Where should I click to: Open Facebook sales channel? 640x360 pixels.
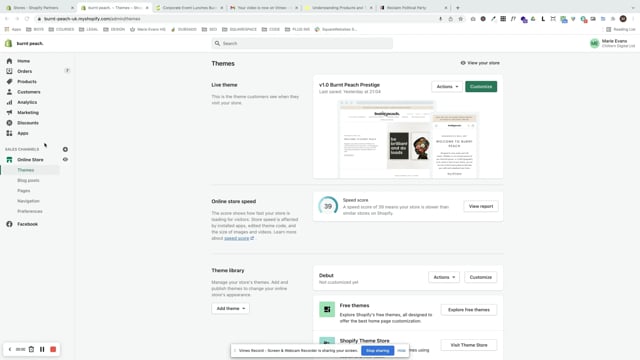coord(27,224)
